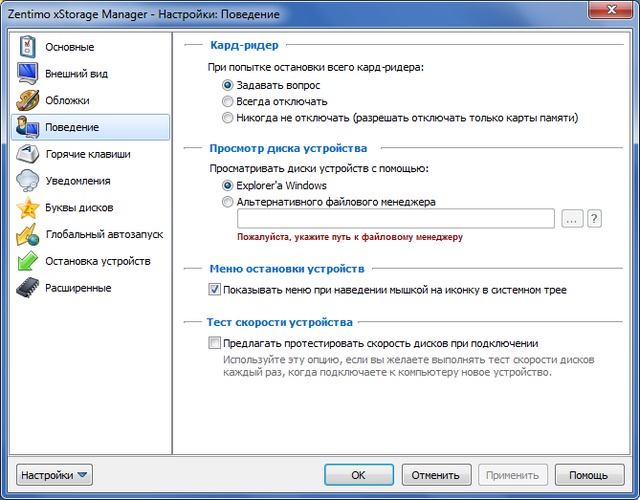Image resolution: width=640 pixels, height=500 pixels.
Task: Uncheck Показывать меню при наведении мышкой
Action: [x=215, y=289]
